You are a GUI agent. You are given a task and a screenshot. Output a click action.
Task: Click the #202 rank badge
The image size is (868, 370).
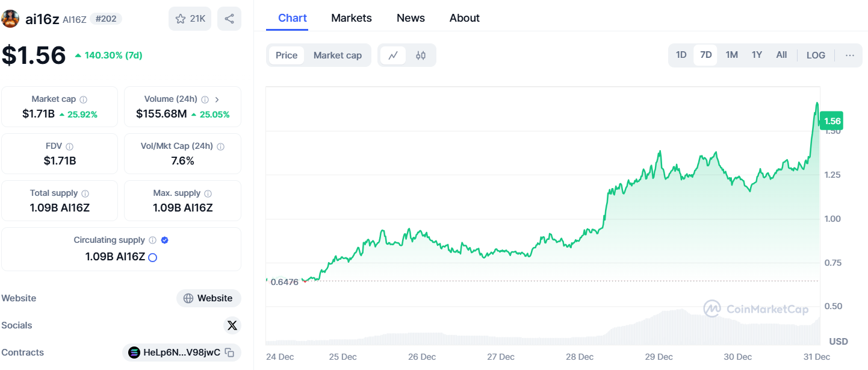pos(106,19)
